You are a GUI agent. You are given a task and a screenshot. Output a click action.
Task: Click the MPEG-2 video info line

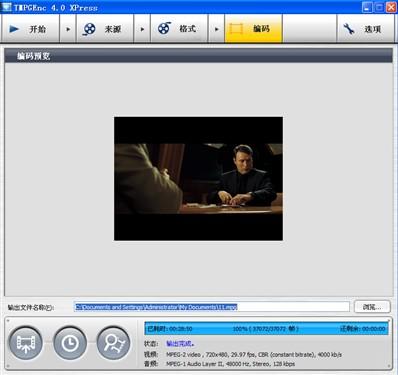(x=254, y=354)
